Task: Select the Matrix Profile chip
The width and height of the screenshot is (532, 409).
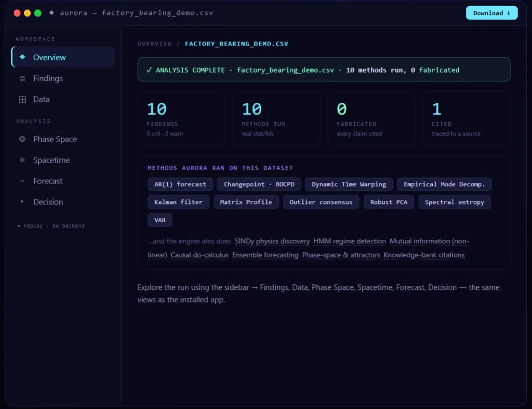Action: click(x=246, y=202)
